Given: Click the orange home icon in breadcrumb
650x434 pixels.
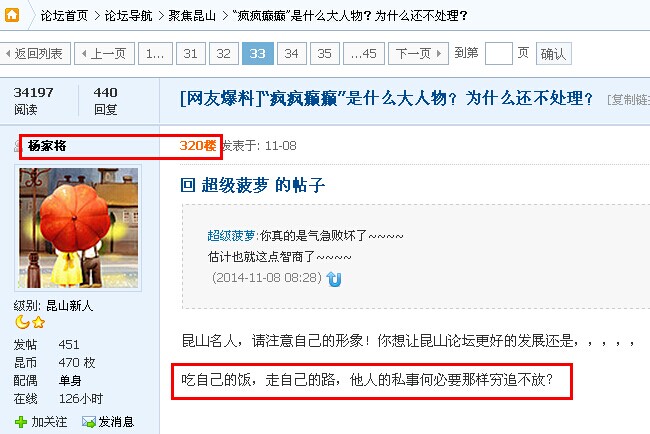Looking at the screenshot, I should pyautogui.click(x=12, y=15).
